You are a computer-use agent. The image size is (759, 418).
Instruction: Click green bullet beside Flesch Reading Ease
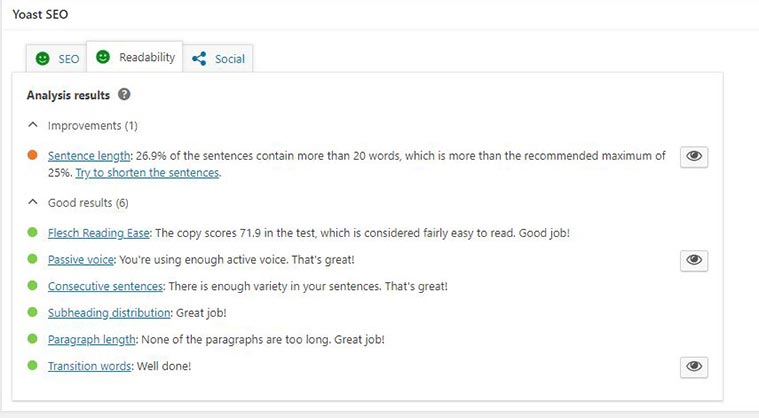(33, 233)
